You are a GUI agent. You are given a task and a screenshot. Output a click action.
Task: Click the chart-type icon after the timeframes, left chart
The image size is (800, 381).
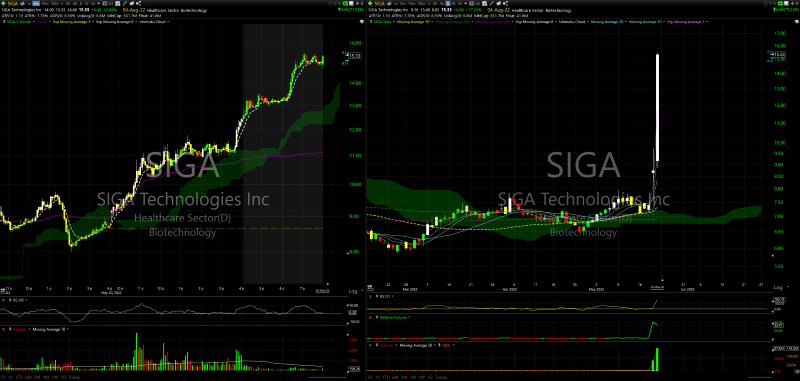(x=105, y=4)
